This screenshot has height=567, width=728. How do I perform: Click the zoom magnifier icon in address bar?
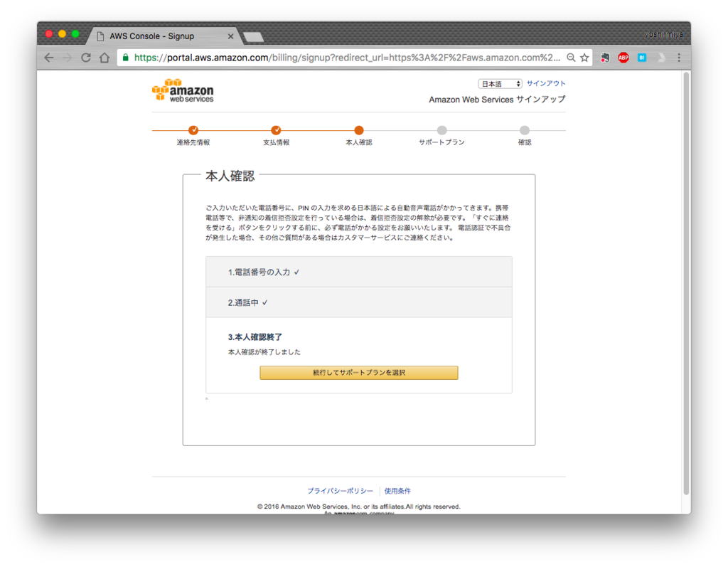[571, 58]
